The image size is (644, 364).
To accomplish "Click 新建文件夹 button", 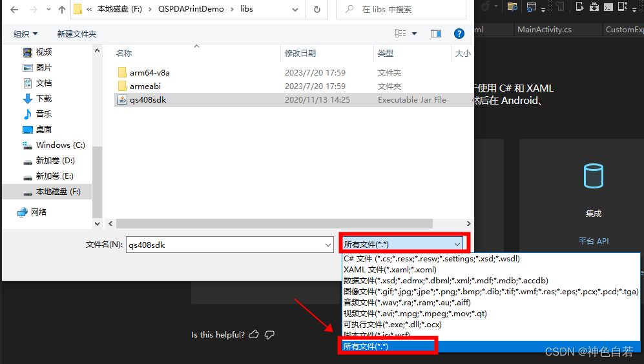I will 77,34.
